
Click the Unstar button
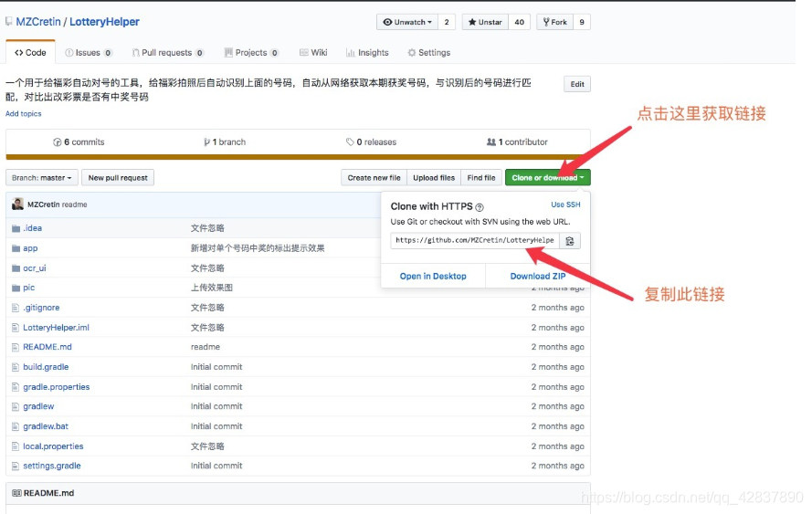tap(485, 22)
